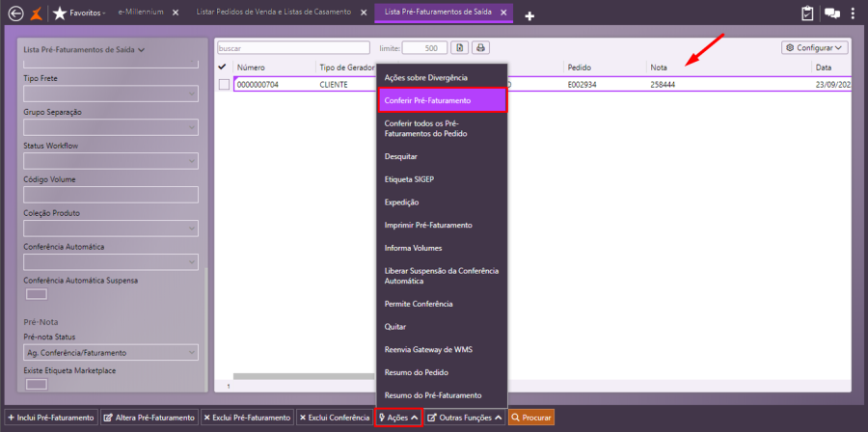This screenshot has width=868, height=432.
Task: Click the table horizontal scrollbar
Action: 305,376
